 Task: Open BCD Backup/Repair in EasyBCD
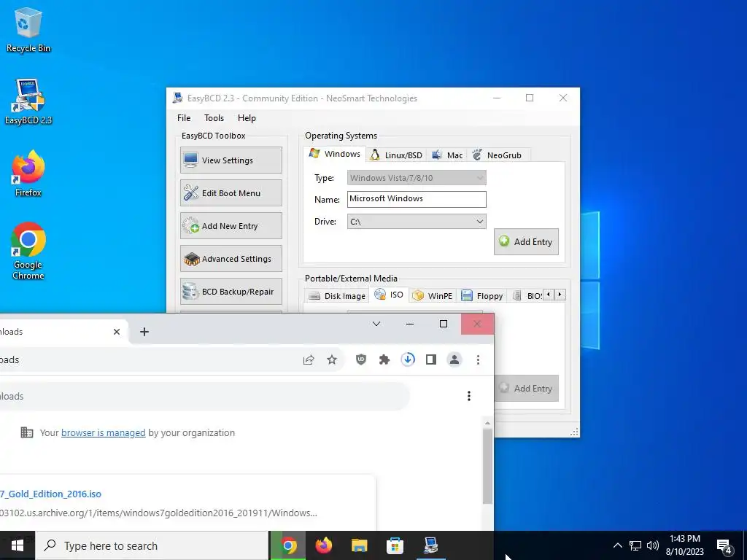(231, 292)
